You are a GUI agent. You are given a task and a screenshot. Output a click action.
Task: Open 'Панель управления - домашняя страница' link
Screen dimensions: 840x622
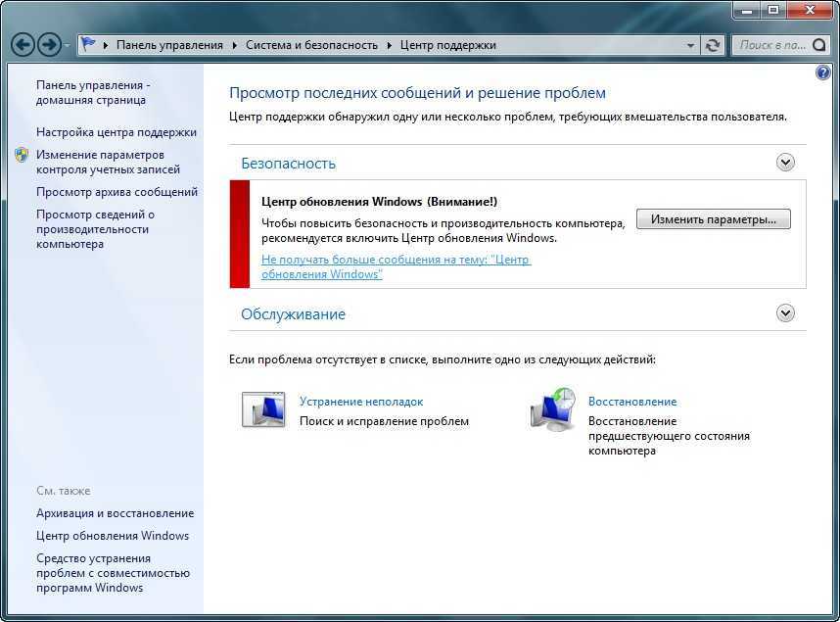pos(93,93)
